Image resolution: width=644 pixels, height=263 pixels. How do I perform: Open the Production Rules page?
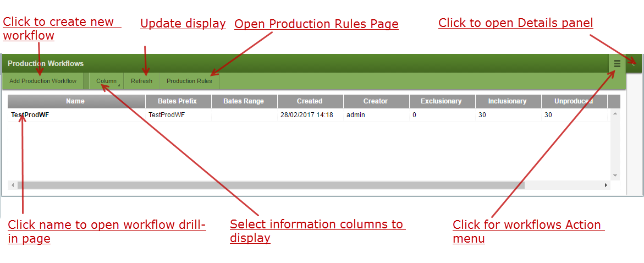pos(189,81)
